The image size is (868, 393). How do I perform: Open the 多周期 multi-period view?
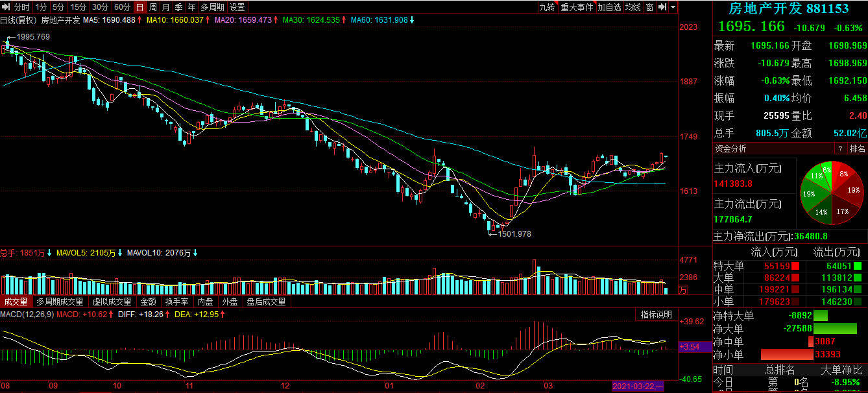[x=212, y=7]
